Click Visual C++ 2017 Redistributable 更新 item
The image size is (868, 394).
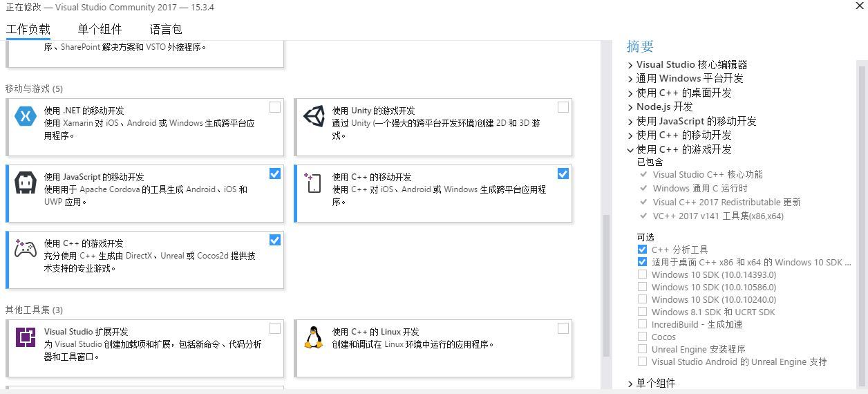point(726,203)
